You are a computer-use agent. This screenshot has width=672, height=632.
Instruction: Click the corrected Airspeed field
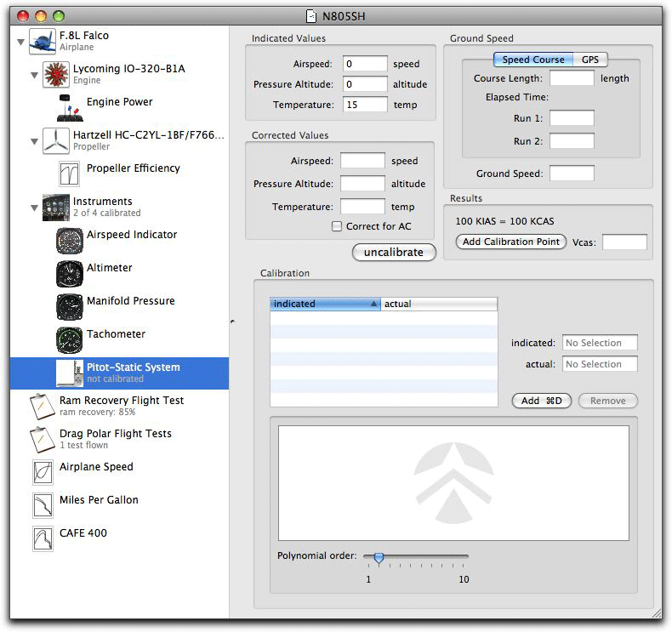tap(362, 161)
